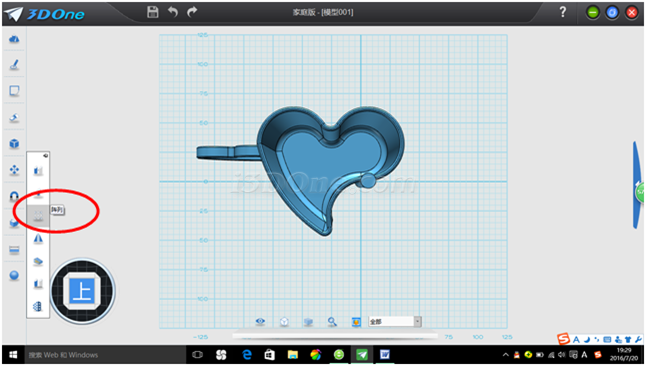This screenshot has width=646, height=366.
Task: Select the basic cube primitives tool
Action: tap(14, 143)
